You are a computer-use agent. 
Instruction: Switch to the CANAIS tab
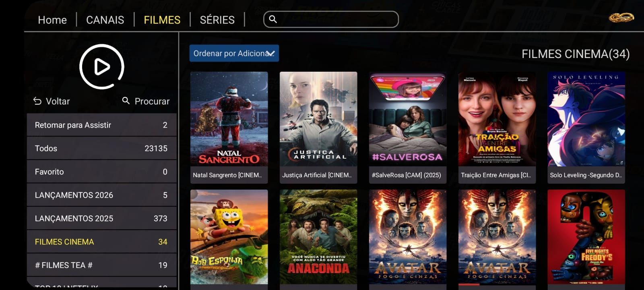pos(105,20)
